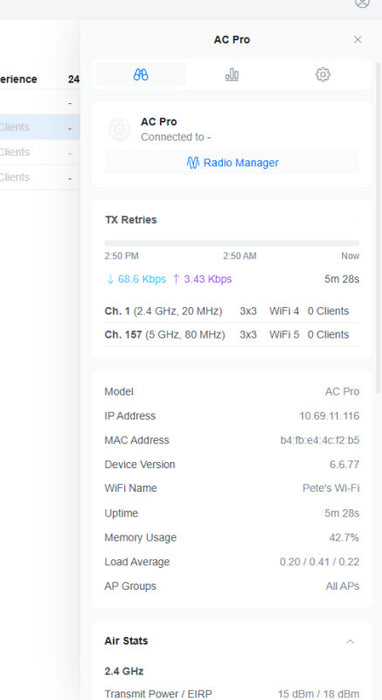This screenshot has height=700, width=382.
Task: Click the 68.6 Kbps download rate
Action: (136, 279)
